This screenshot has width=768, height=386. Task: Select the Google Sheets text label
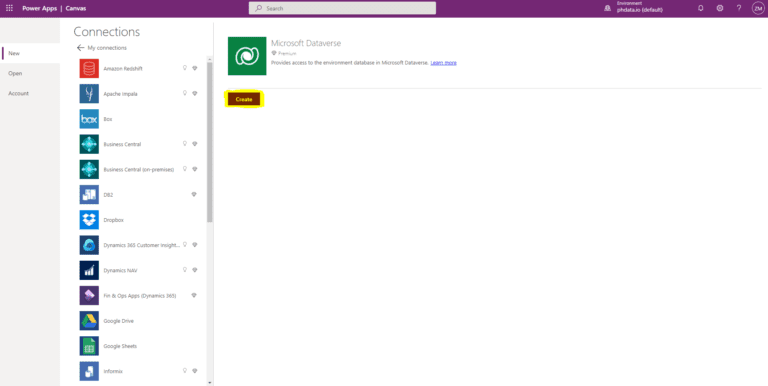coord(120,346)
